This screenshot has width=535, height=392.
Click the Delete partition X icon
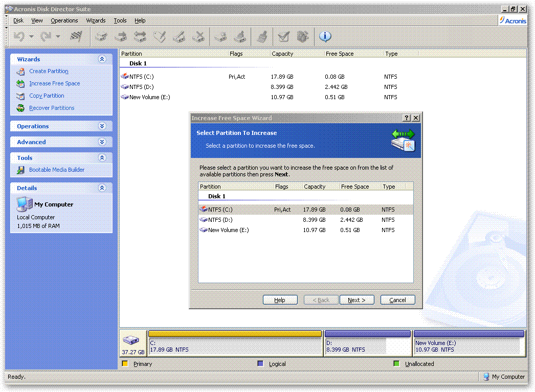198,36
